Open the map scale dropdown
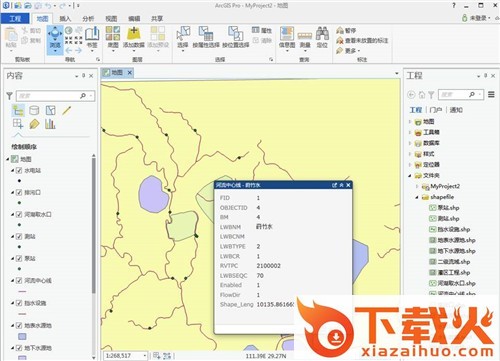This screenshot has height=361, width=500. (145, 356)
